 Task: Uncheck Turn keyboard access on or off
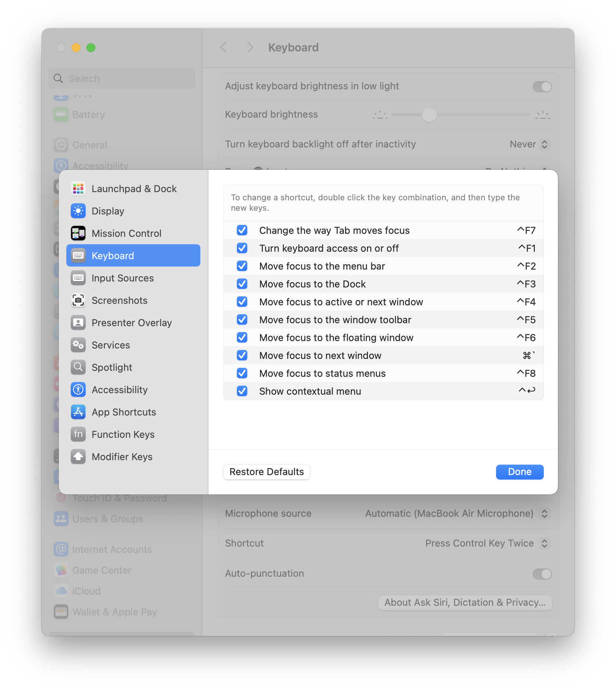(242, 248)
